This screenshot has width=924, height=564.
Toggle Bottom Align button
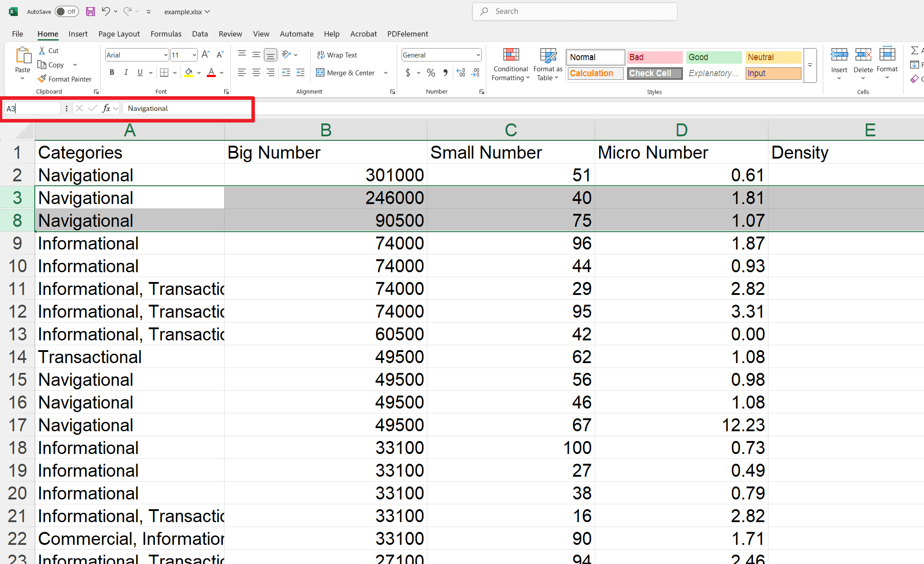271,54
